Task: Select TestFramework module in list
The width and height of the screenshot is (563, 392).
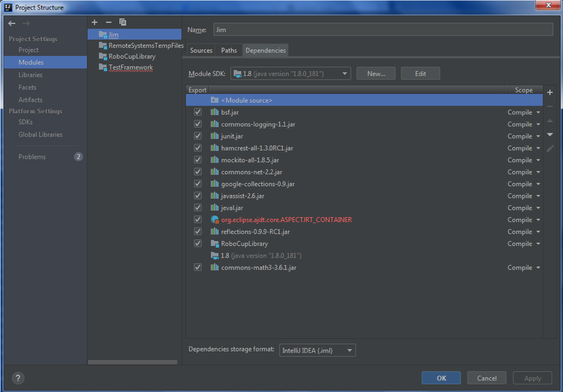Action: (131, 67)
